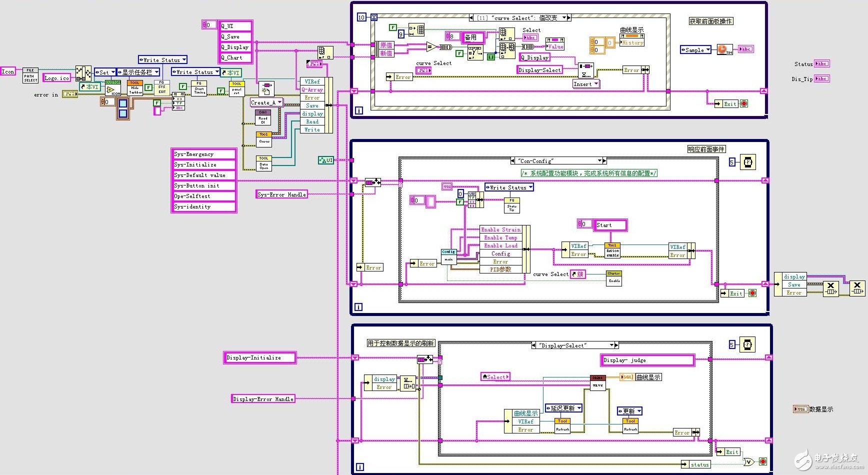Screen dimensions: 868x475
Task: Select the Cluster Enable subVI icon
Action: click(614, 278)
